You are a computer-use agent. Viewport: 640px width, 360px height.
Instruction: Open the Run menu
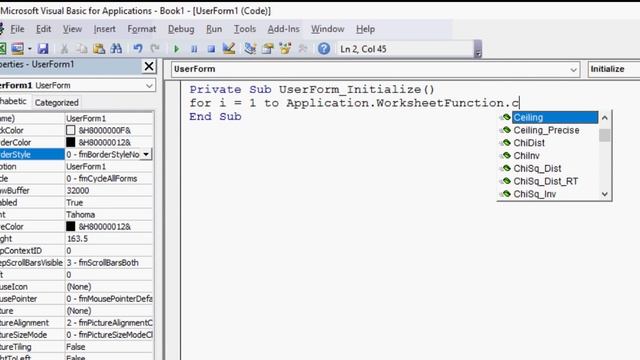coord(214,29)
